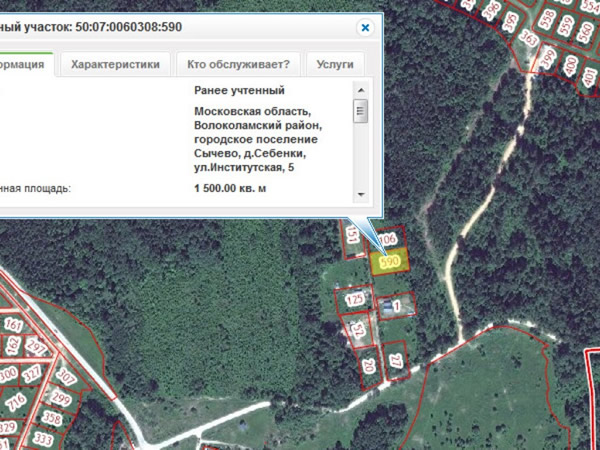This screenshot has height=450, width=600.
Task: Select parcel 307 on the map
Action: coord(66,377)
